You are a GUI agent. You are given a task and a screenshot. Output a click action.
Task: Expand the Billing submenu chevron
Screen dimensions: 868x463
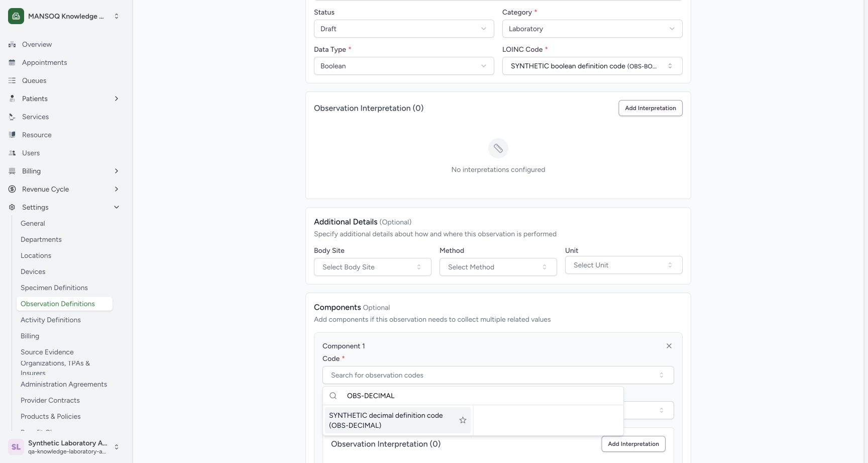[117, 171]
